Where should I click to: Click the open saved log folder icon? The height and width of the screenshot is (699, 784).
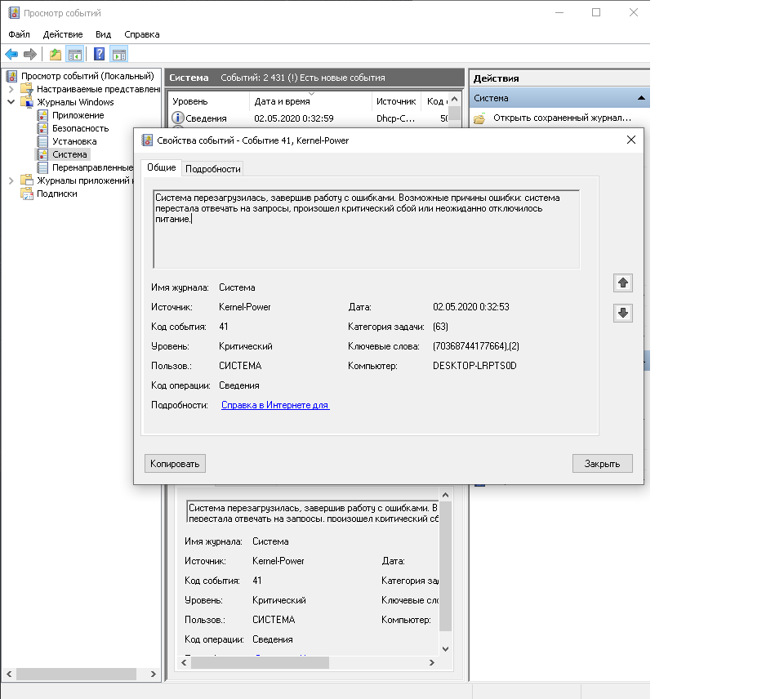pyautogui.click(x=479, y=118)
